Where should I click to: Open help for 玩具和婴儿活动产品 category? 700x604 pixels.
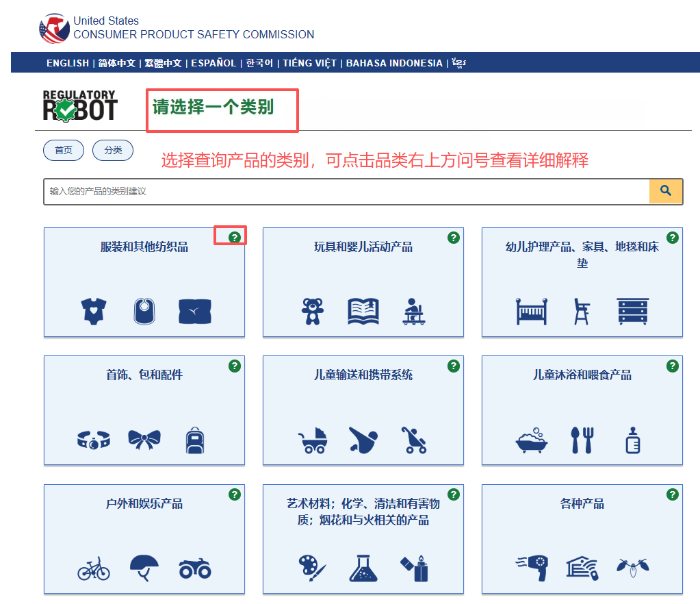click(454, 237)
